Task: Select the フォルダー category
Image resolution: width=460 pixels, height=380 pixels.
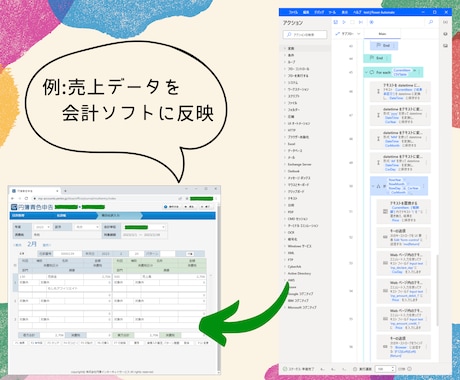Action: click(294, 110)
